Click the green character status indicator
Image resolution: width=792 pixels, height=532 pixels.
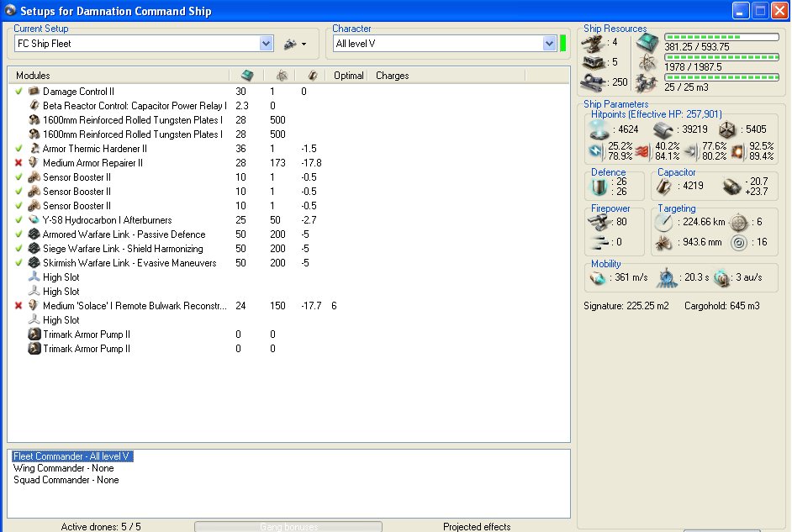562,44
